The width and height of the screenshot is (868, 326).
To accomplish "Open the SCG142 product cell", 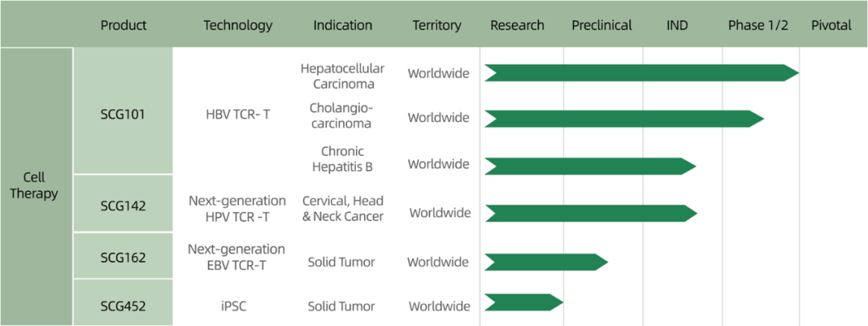I will tap(123, 206).
